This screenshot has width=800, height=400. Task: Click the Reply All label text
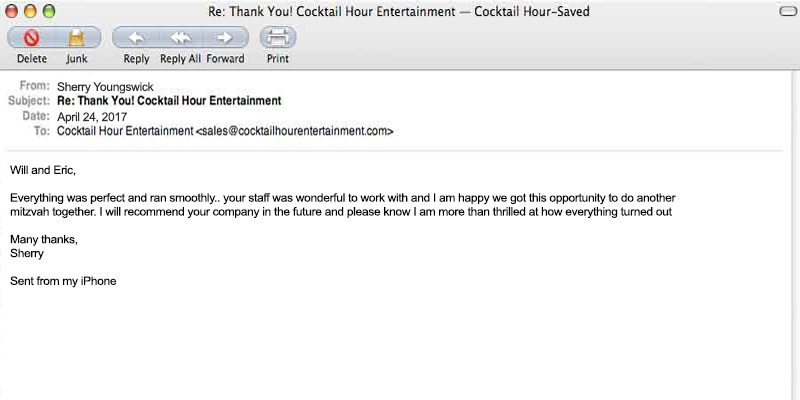(x=181, y=59)
